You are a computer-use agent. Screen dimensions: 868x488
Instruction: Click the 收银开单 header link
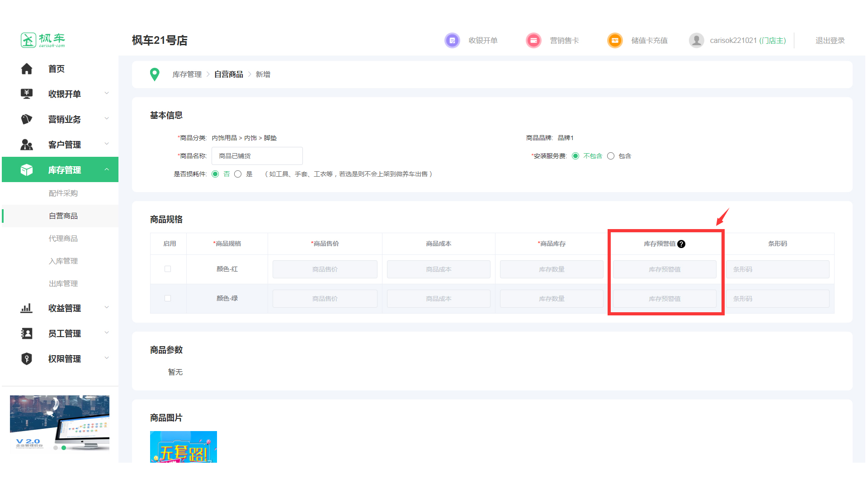pos(483,41)
